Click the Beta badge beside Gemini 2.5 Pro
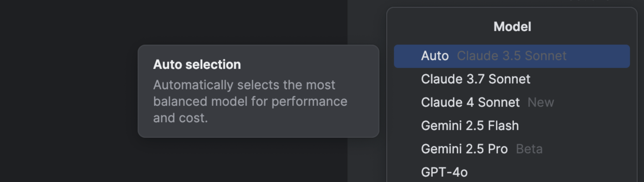The height and width of the screenshot is (182, 644). click(529, 149)
